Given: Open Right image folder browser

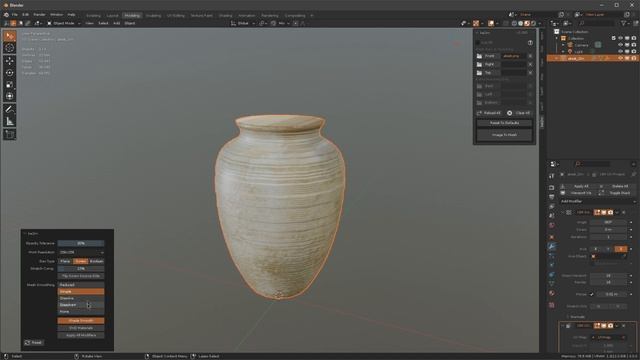Looking at the screenshot, I should point(480,64).
